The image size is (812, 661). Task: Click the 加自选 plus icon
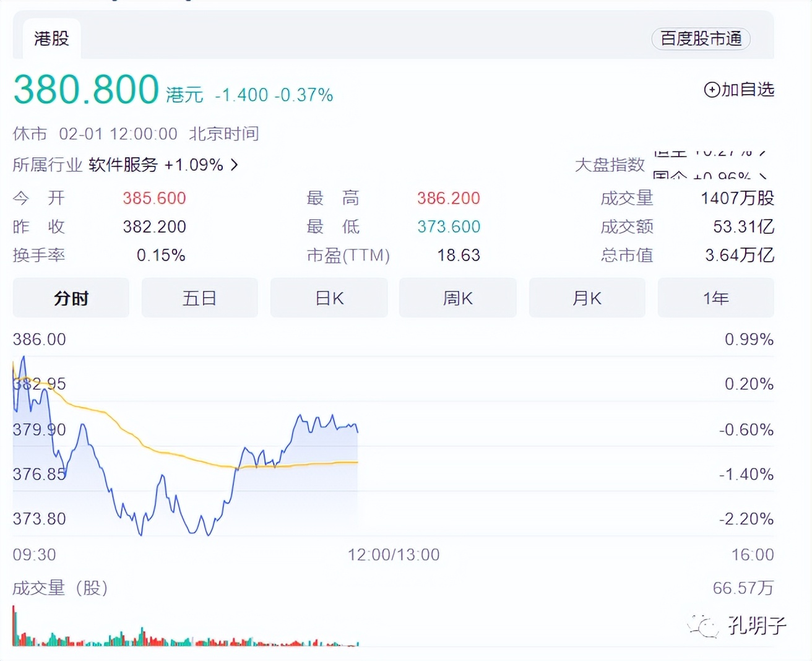710,89
